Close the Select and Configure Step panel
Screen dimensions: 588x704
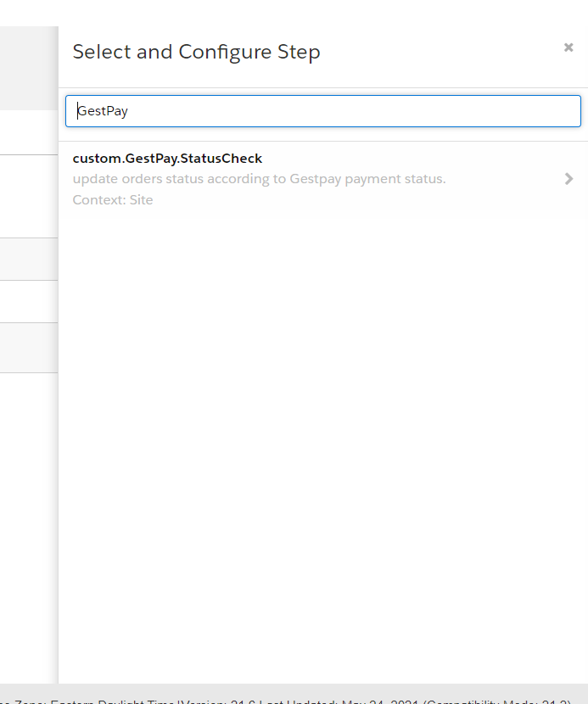(568, 47)
